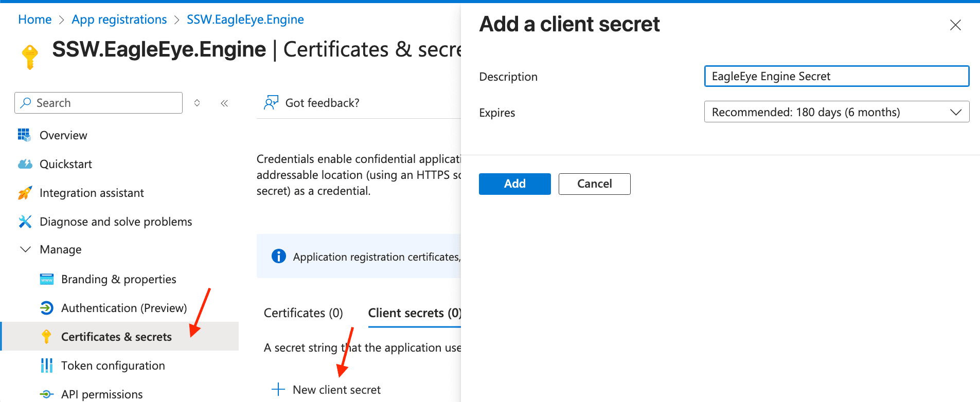Open the Expires dropdown
Screen dimensions: 980x402
[x=835, y=112]
